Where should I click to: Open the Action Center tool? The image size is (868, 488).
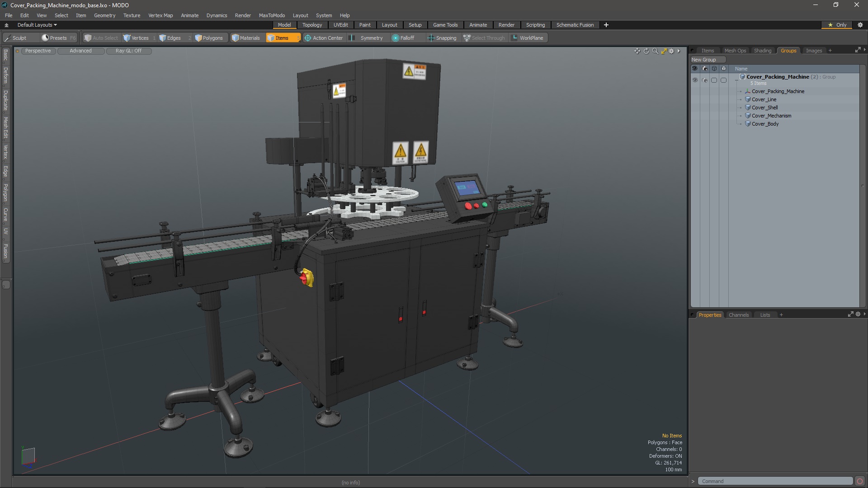click(324, 38)
